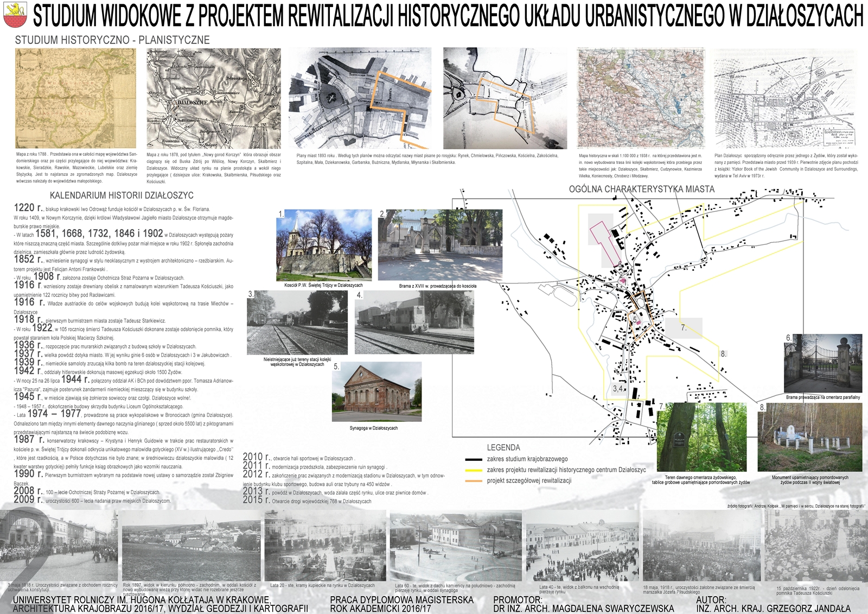The image size is (868, 614).
Task: Select the 1938 colored topographic map
Action: tap(640, 98)
